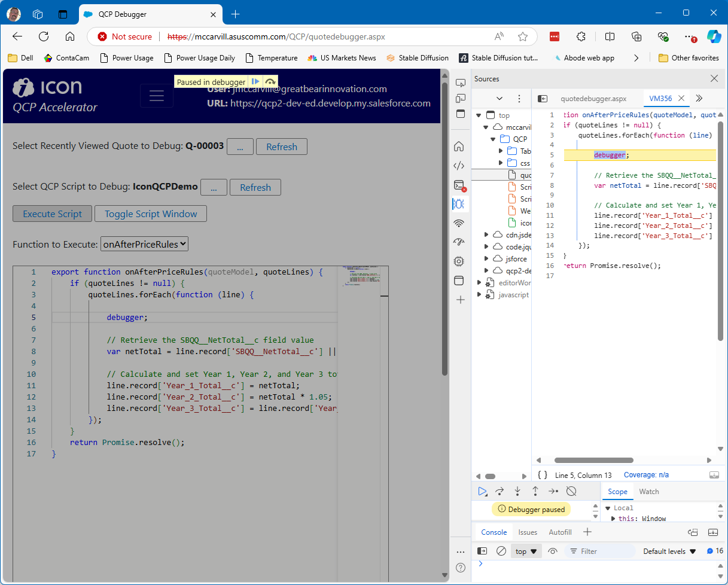
Task: Toggle split screen icon in toolbar
Action: [610, 36]
